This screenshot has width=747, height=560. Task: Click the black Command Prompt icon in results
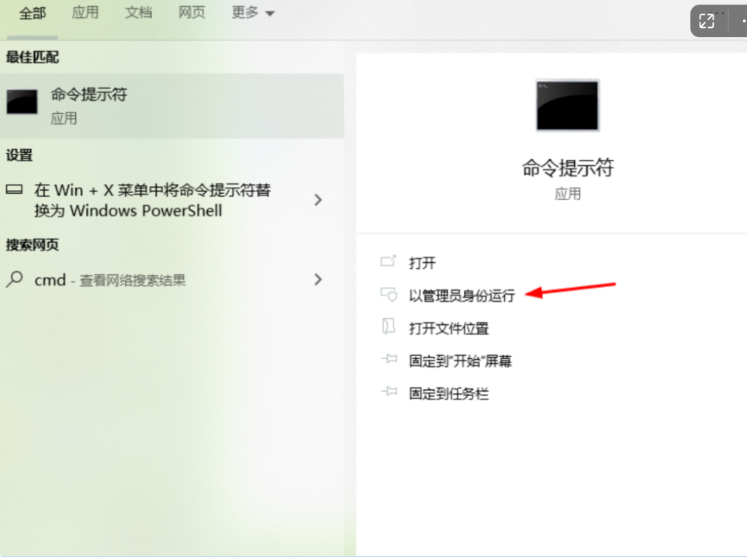click(22, 102)
